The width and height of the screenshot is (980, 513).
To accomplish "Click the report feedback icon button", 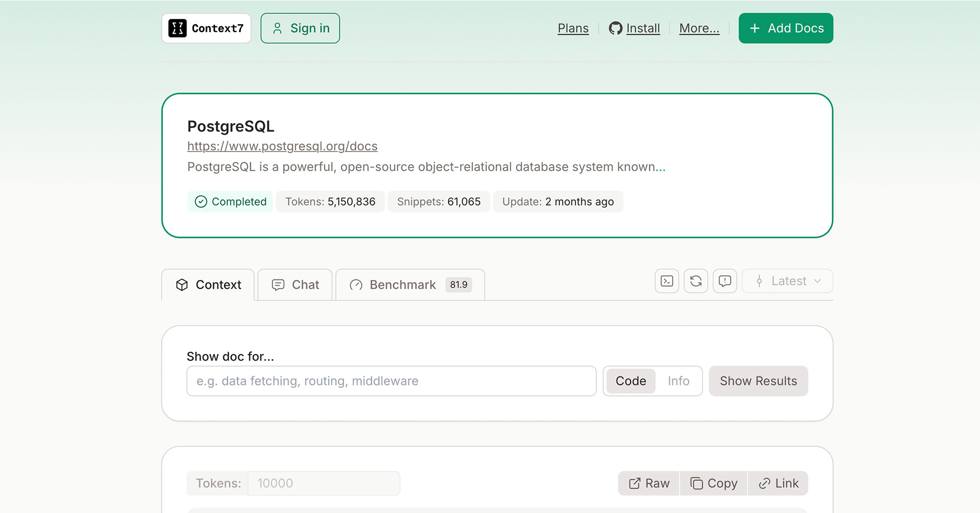I will [725, 281].
